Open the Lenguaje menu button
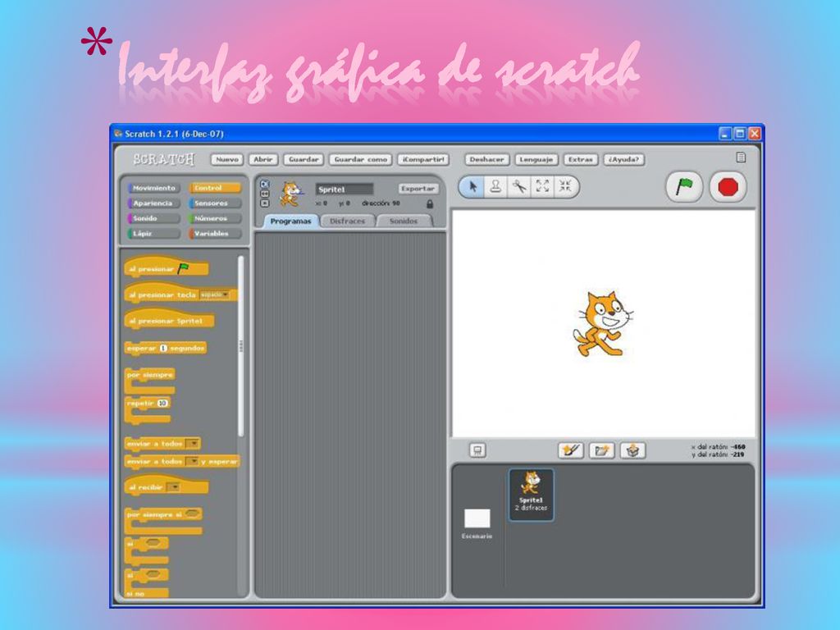Image resolution: width=840 pixels, height=630 pixels. pyautogui.click(x=536, y=160)
